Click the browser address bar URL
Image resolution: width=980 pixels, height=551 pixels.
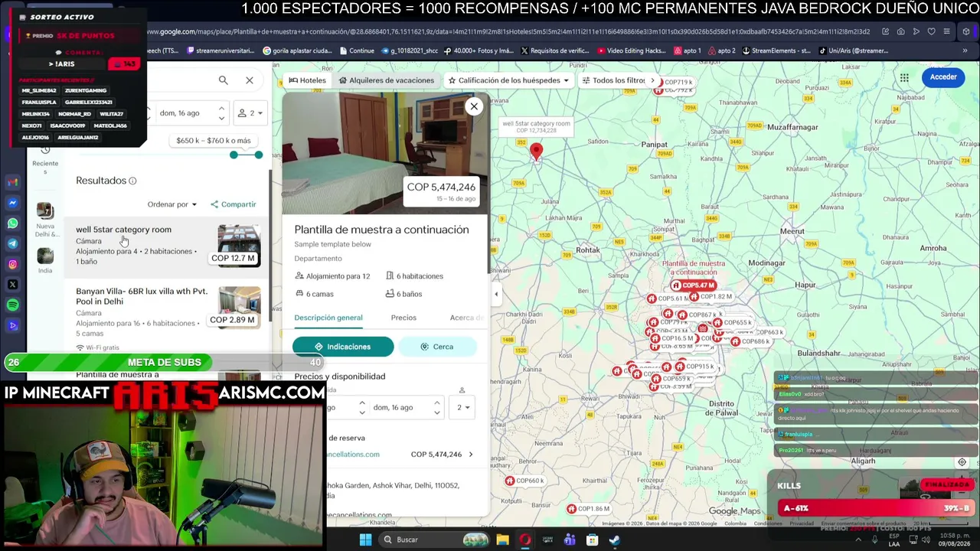[x=508, y=32]
